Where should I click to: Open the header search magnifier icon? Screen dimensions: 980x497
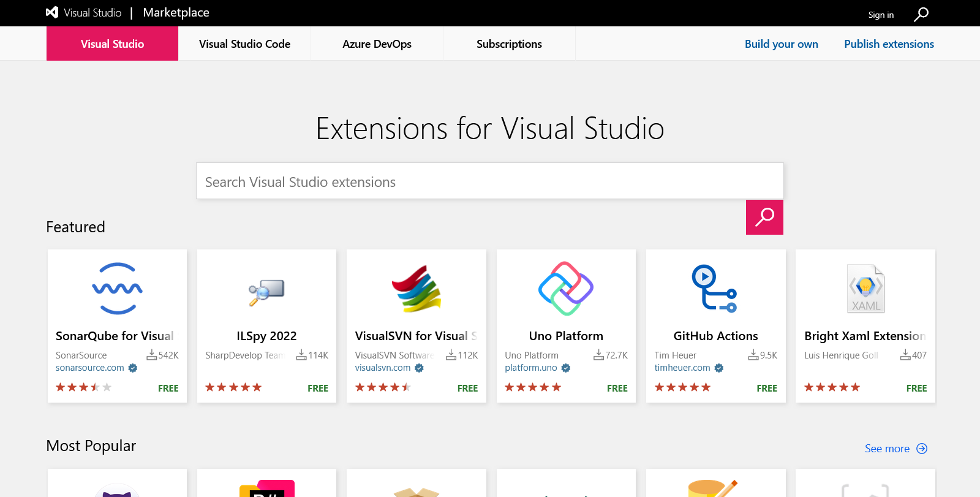(x=921, y=14)
